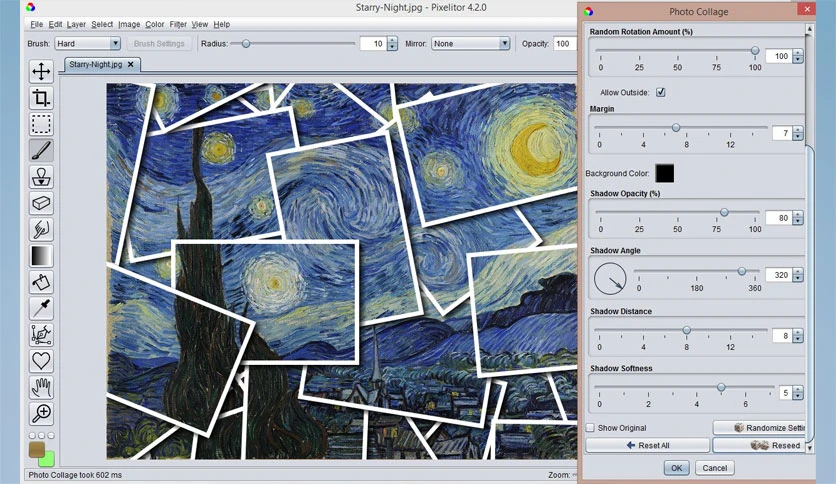Enable the Show Original checkbox
The height and width of the screenshot is (484, 836).
[x=590, y=427]
